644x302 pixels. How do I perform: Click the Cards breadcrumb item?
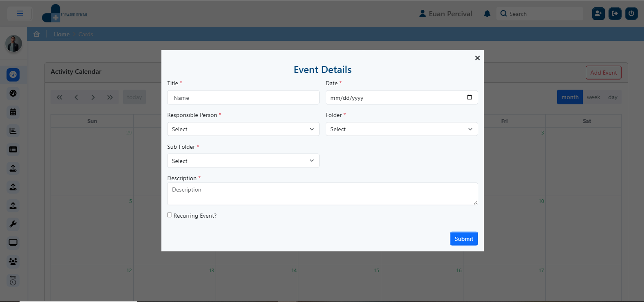pyautogui.click(x=86, y=34)
